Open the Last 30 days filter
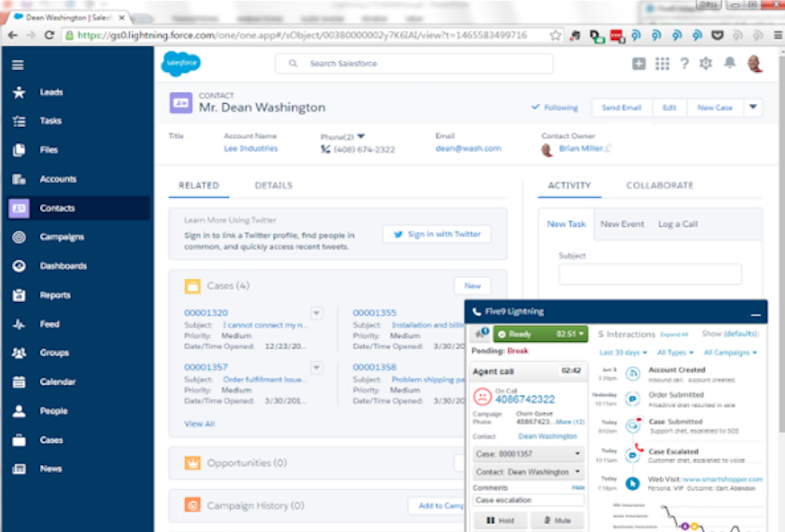The image size is (785, 532). click(x=624, y=352)
